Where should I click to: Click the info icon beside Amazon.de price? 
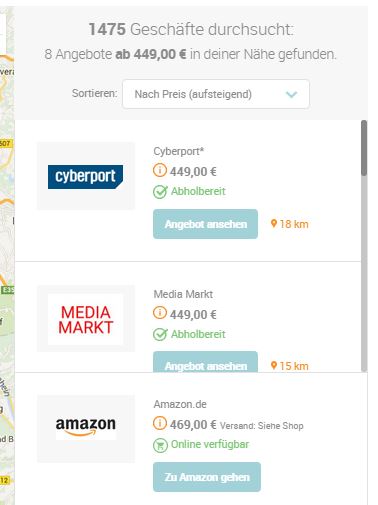(160, 423)
